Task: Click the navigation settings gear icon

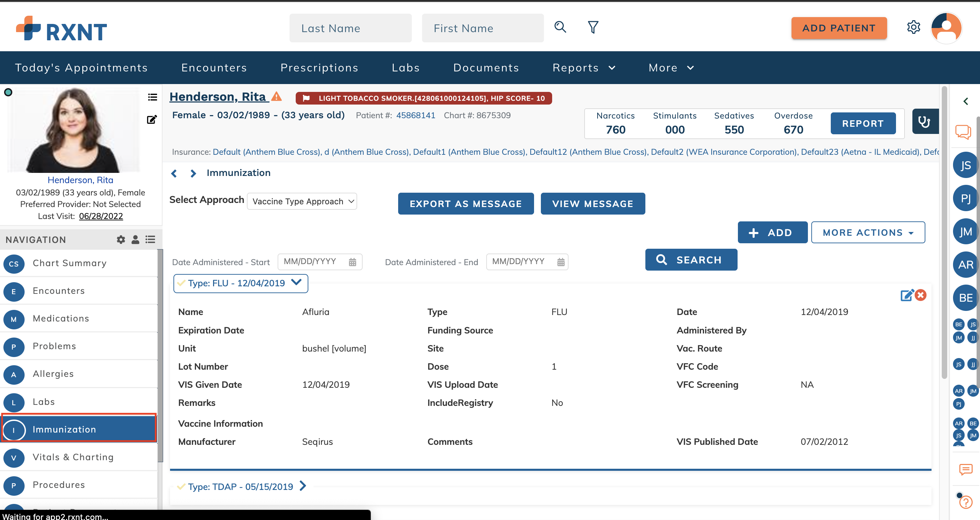Action: 121,240
